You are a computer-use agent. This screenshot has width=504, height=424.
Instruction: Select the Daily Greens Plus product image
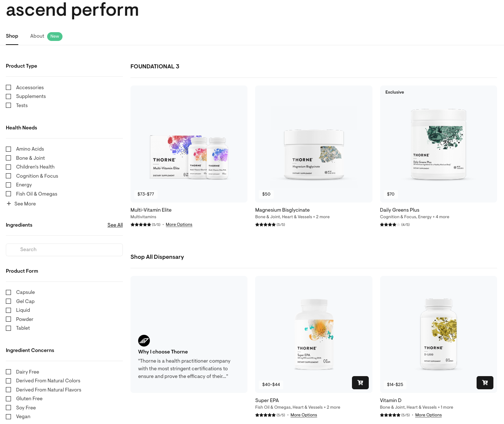(x=438, y=144)
